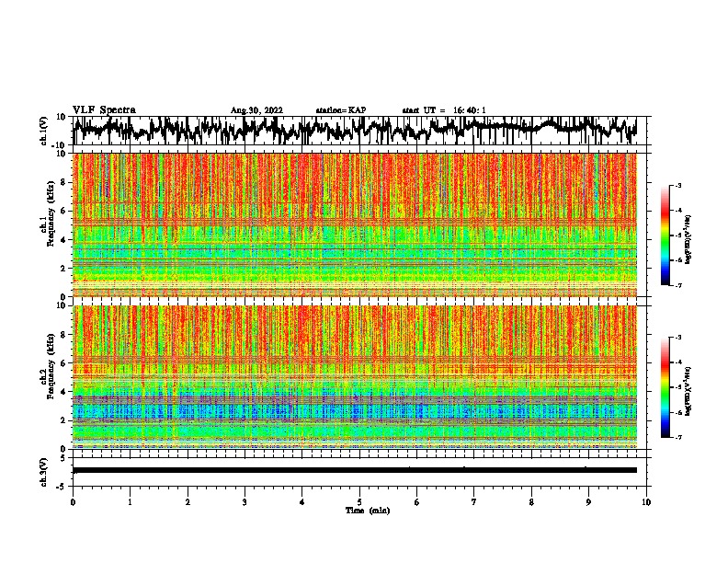Image resolution: width=728 pixels, height=563 pixels.
Task: Click the time axis tick label "10"
Action: (x=646, y=502)
